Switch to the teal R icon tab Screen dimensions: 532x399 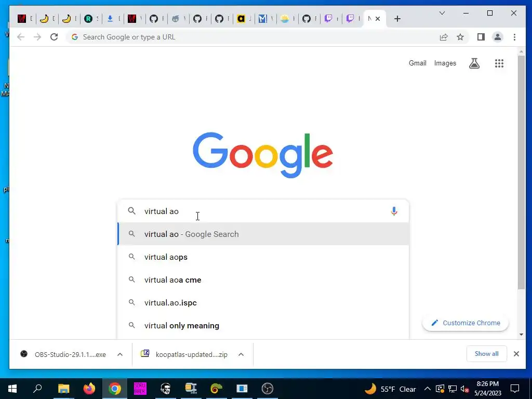pos(88,19)
